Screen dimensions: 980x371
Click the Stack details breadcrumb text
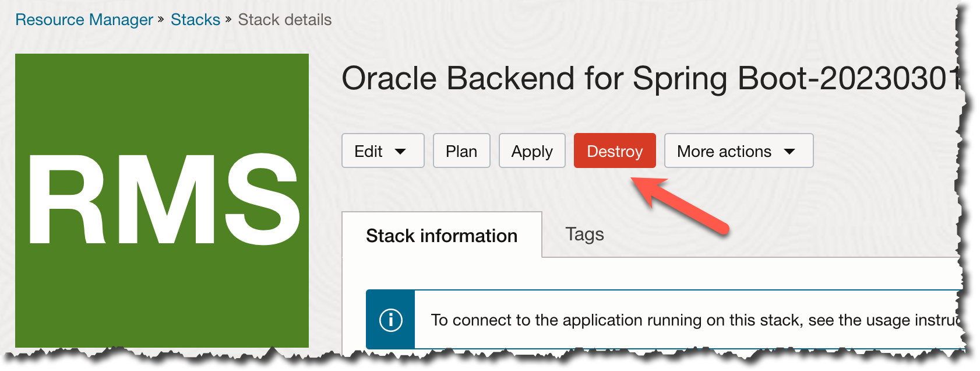click(x=284, y=20)
